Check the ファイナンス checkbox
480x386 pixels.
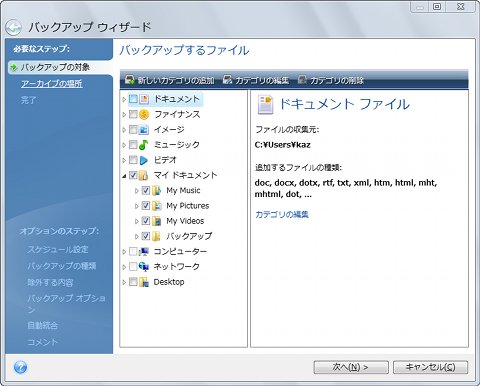click(x=133, y=114)
